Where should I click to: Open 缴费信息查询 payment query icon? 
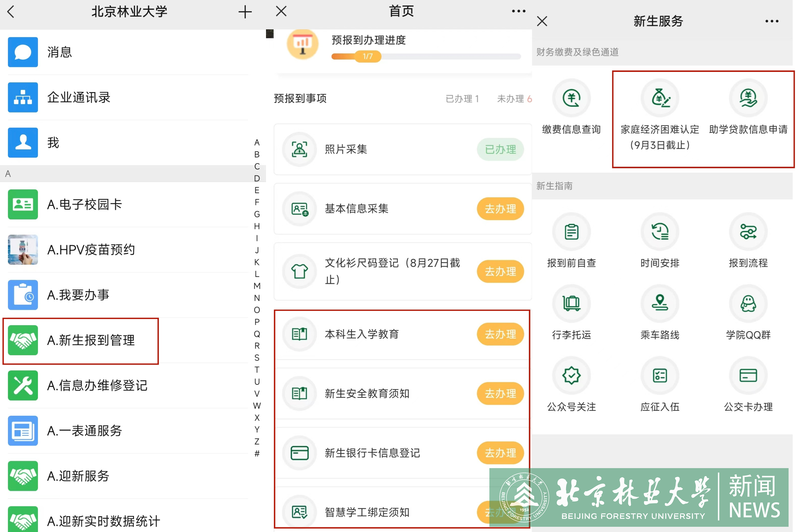571,98
